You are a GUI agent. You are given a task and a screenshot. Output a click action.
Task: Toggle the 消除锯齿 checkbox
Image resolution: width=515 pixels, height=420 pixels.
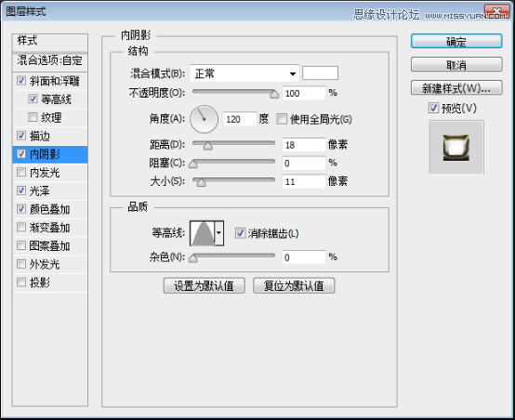240,233
